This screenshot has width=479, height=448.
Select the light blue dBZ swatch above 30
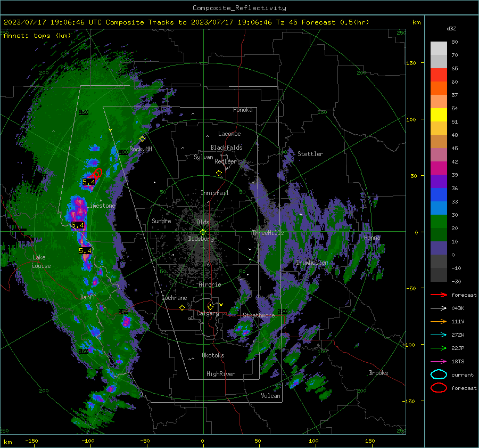click(x=439, y=208)
